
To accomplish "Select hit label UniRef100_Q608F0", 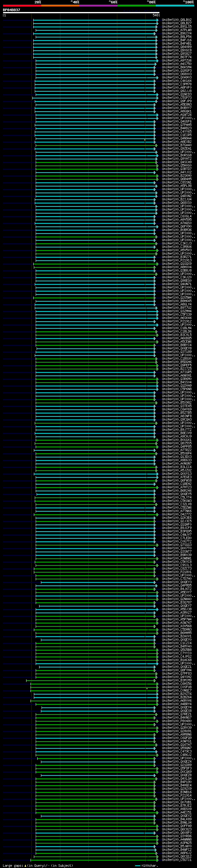I will click(177, 833).
